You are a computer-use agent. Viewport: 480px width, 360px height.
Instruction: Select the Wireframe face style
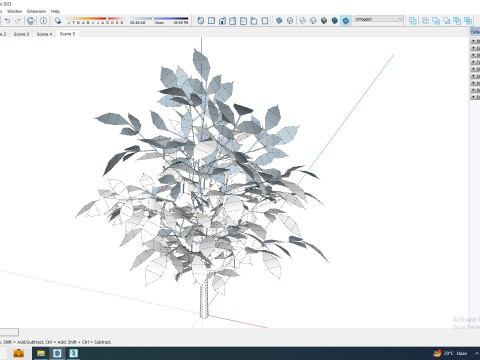click(x=302, y=21)
